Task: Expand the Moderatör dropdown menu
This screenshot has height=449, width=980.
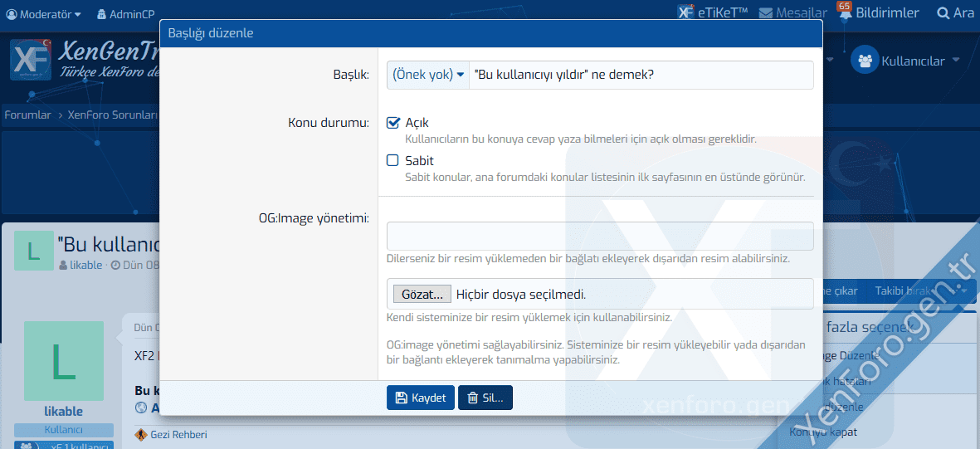Action: click(44, 14)
